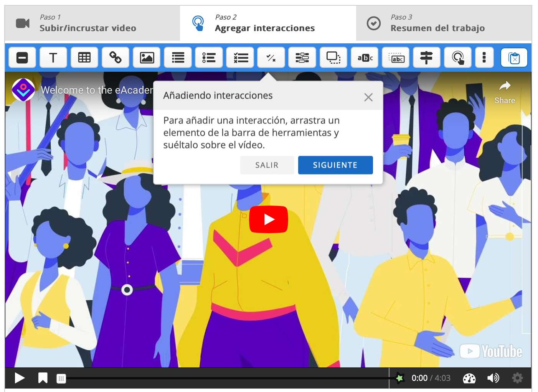
Task: Open the more elements vertical dots menu
Action: (484, 58)
